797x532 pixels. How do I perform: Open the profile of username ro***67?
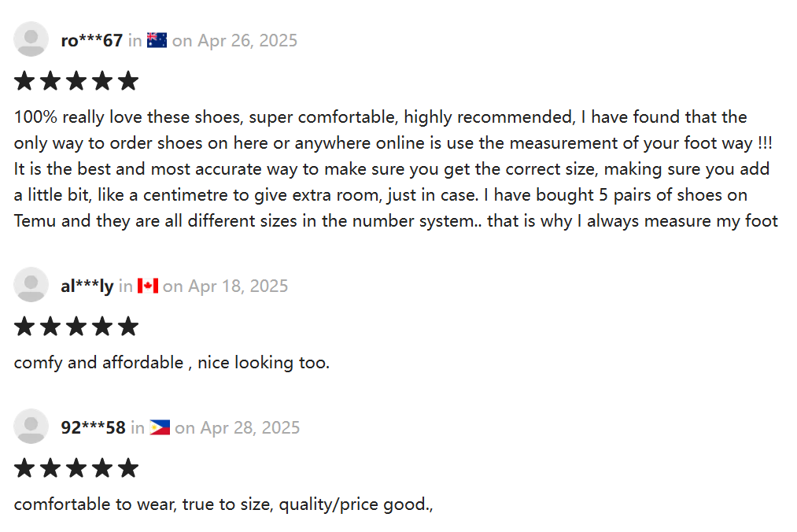(91, 40)
